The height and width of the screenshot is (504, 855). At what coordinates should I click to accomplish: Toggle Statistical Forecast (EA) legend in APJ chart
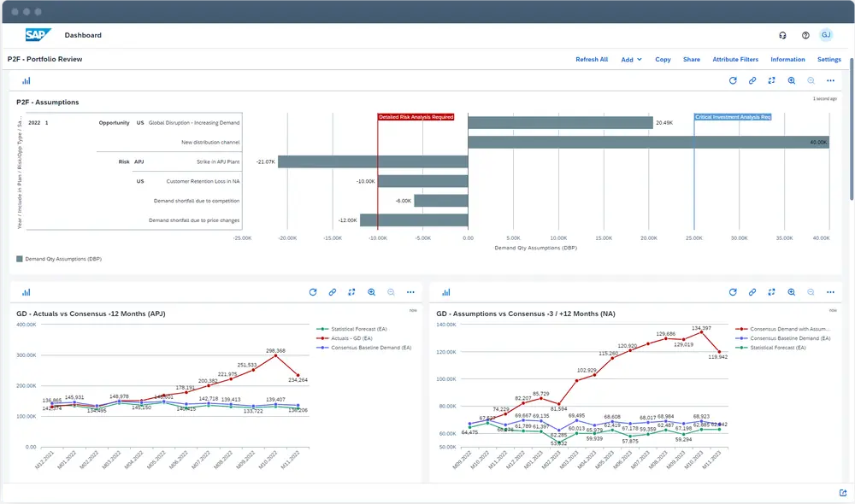point(351,329)
